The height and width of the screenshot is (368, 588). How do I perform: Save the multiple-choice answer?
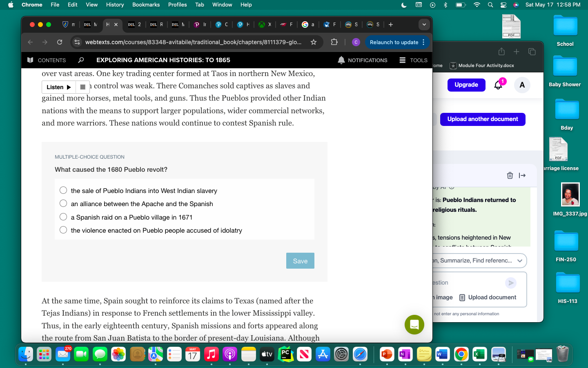tap(300, 261)
